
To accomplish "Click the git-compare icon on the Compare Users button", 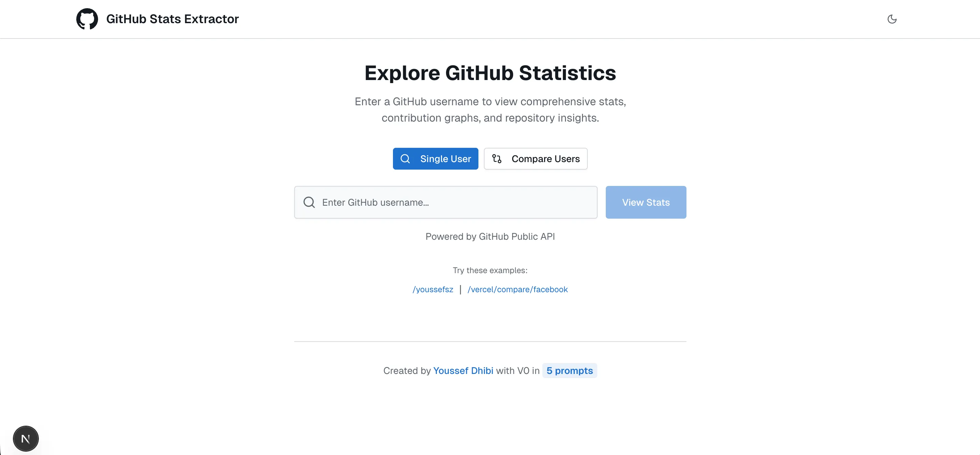I will click(496, 159).
